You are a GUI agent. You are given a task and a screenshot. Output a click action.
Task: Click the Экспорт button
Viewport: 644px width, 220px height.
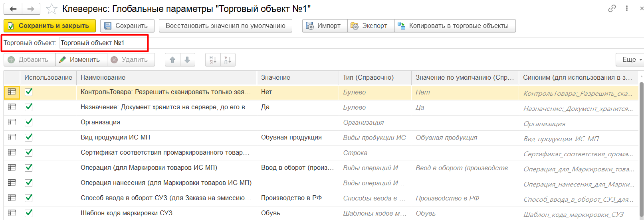(371, 26)
